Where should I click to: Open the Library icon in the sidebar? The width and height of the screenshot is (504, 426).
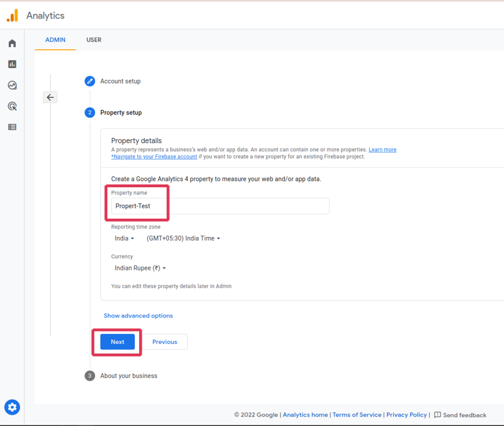12,127
